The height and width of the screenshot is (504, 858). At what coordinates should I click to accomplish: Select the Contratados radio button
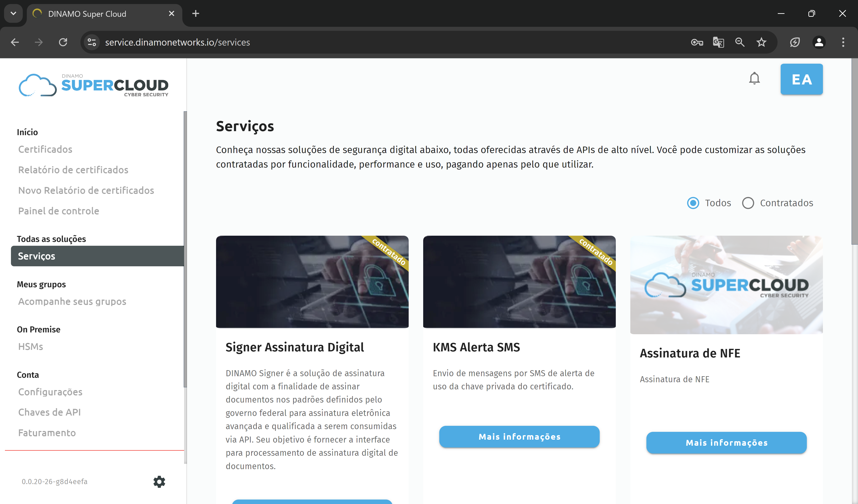(748, 203)
